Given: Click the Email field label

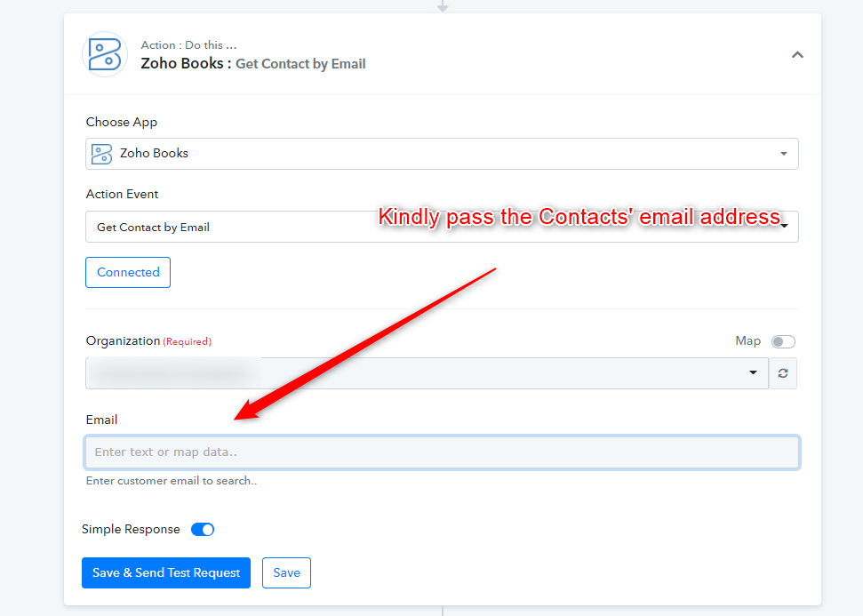Looking at the screenshot, I should (x=101, y=420).
